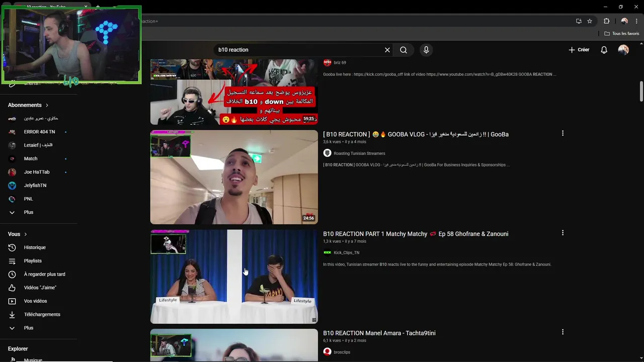The width and height of the screenshot is (644, 362).
Task: Open the more options menu for Matchy Matchy video
Action: point(562,233)
